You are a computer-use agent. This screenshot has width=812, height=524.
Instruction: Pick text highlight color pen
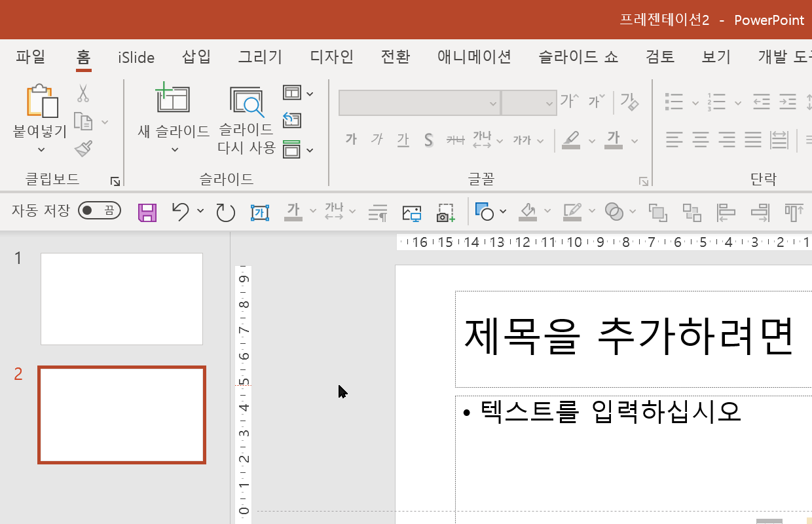coord(571,140)
